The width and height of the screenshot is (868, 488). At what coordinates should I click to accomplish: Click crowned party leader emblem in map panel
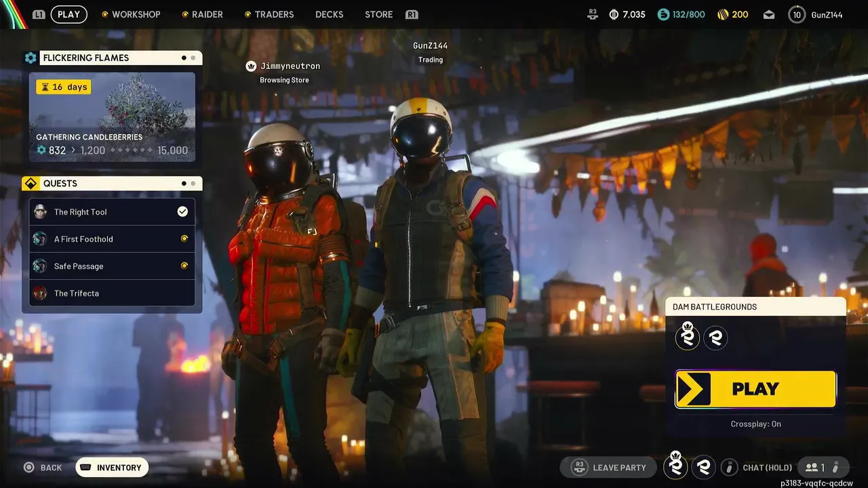pos(687,336)
